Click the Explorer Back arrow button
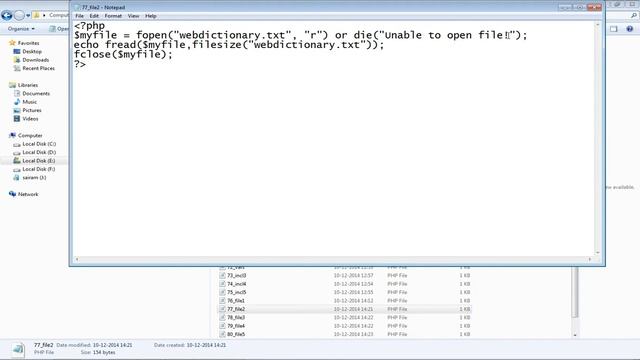The width and height of the screenshot is (640, 360). pyautogui.click(x=7, y=16)
